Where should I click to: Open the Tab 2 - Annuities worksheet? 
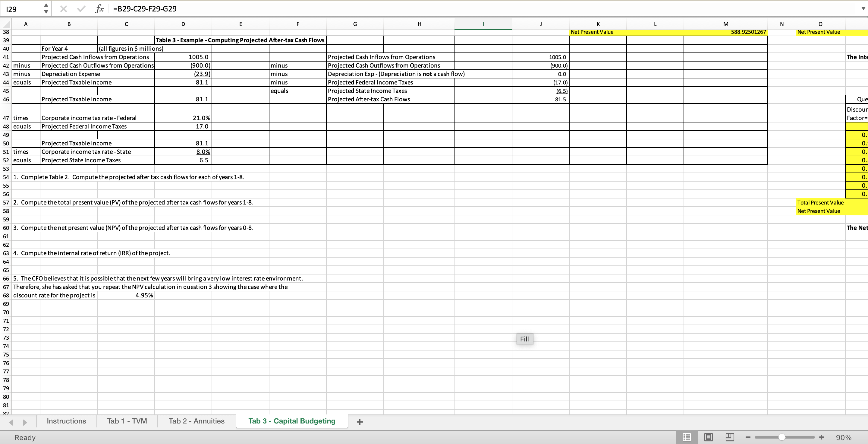pyautogui.click(x=196, y=421)
